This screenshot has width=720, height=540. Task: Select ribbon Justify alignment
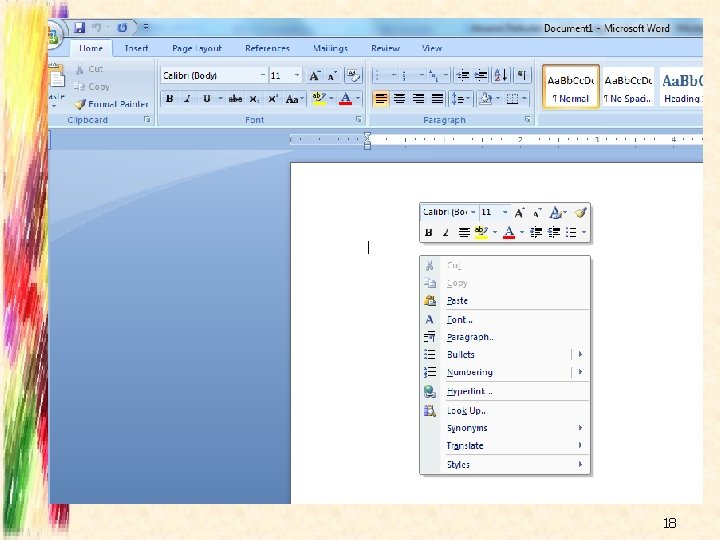point(437,99)
